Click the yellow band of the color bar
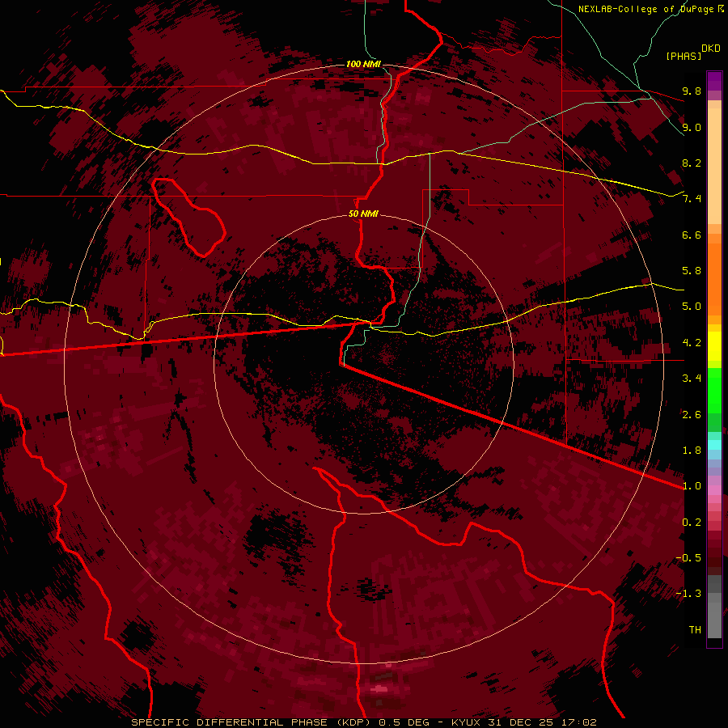 pos(714,346)
